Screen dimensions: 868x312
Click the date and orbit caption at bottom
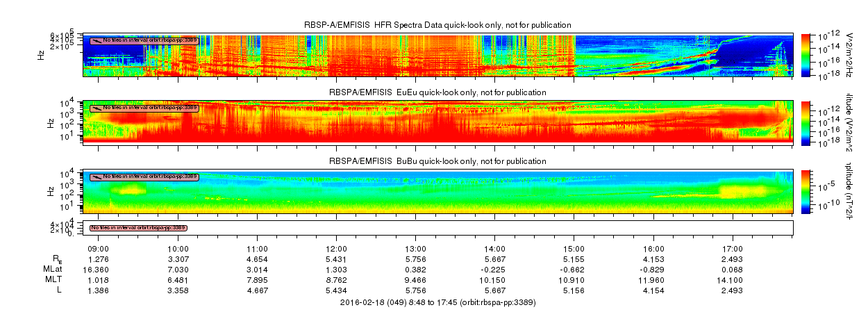tap(438, 303)
